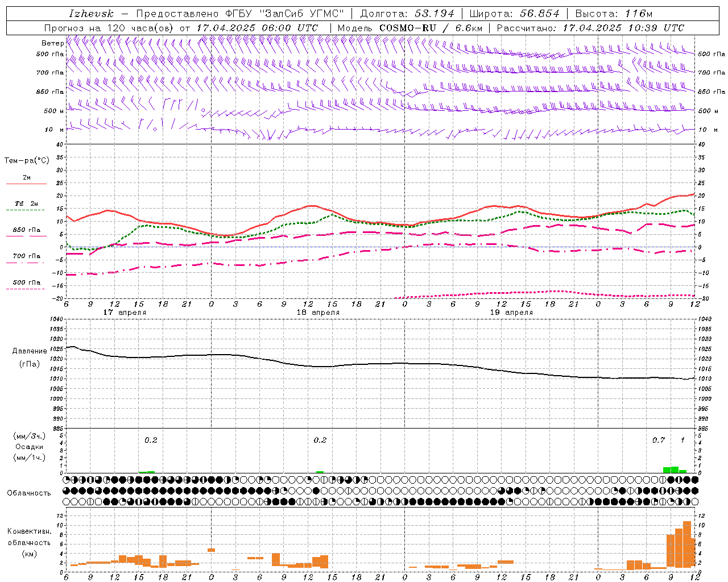Select the latitude value 56.854
This screenshot has width=728, height=582.
(x=540, y=14)
